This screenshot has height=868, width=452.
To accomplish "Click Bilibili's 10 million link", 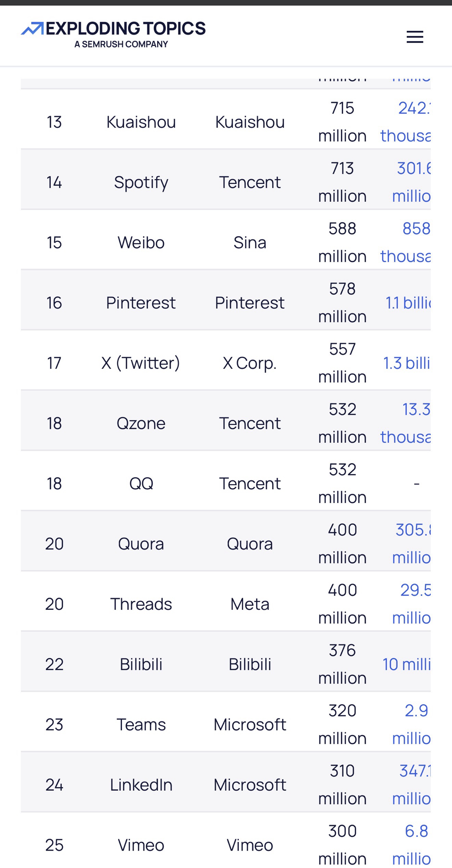I will 407,664.
